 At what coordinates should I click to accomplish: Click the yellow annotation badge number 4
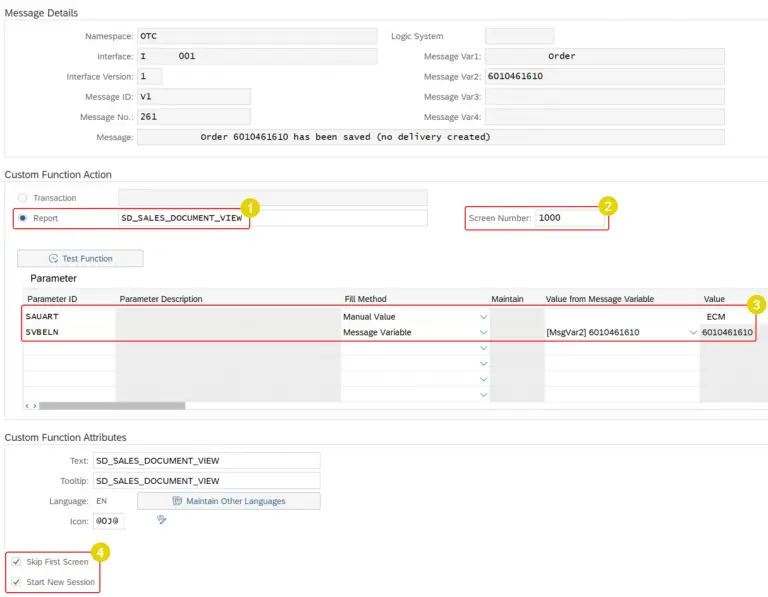tap(100, 551)
